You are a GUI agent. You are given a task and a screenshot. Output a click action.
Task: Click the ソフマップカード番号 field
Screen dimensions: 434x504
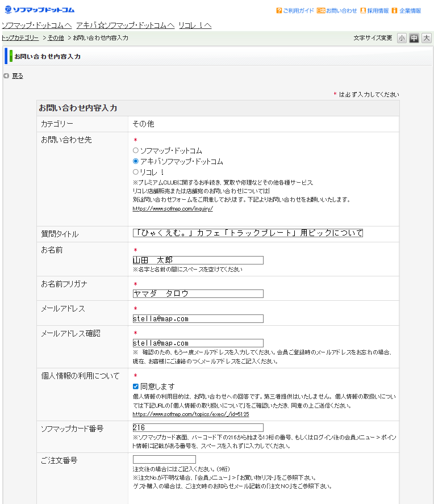click(198, 427)
